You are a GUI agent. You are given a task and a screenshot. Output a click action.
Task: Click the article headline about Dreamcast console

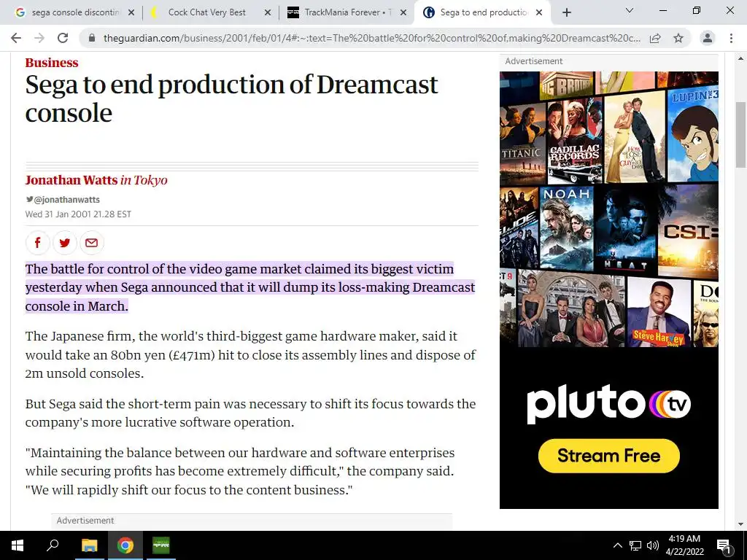click(x=231, y=98)
